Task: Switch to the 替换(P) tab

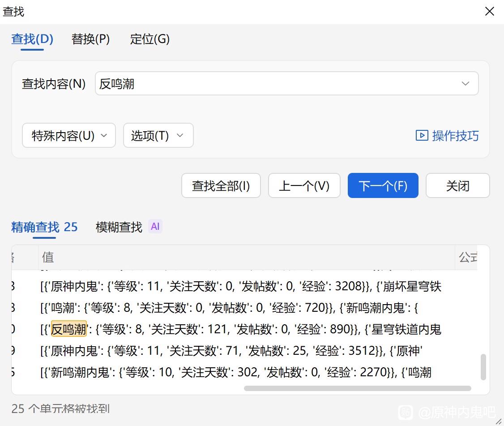Action: [x=90, y=39]
